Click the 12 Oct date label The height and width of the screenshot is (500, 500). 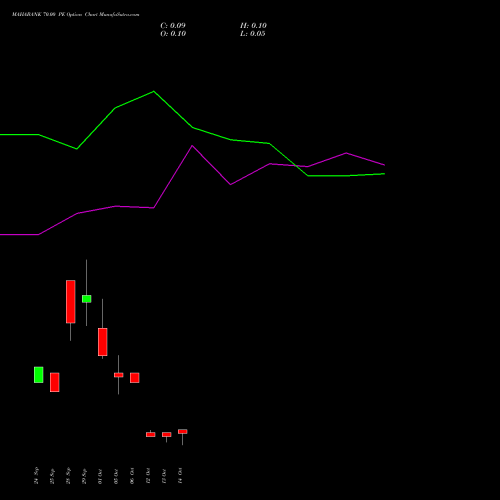click(x=148, y=476)
